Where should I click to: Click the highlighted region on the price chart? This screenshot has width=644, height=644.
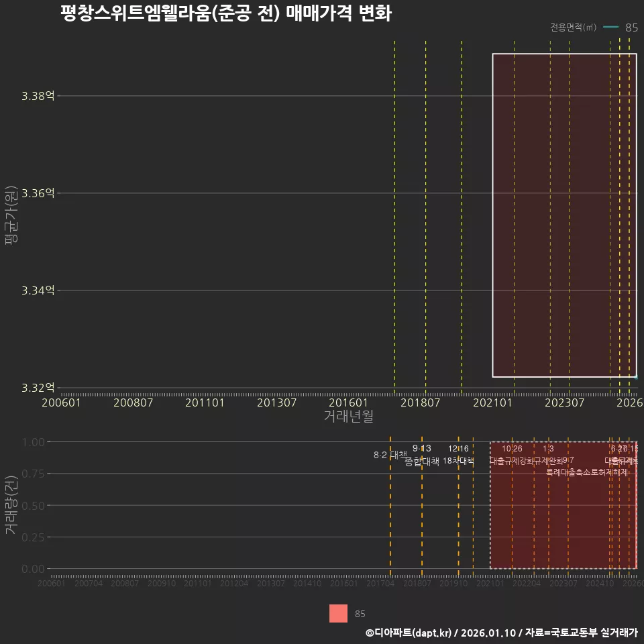tap(563, 215)
